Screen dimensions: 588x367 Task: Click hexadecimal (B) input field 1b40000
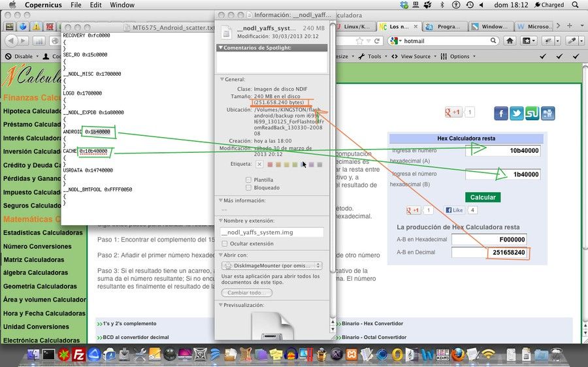503,174
